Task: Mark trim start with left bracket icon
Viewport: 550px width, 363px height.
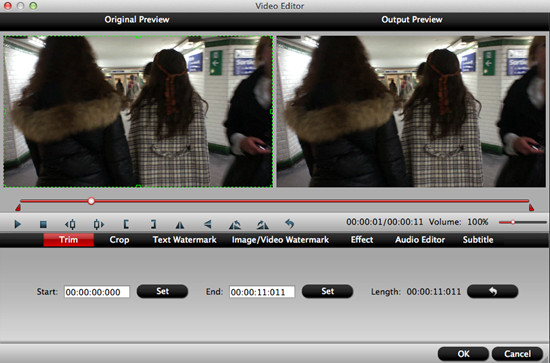Action: 126,224
